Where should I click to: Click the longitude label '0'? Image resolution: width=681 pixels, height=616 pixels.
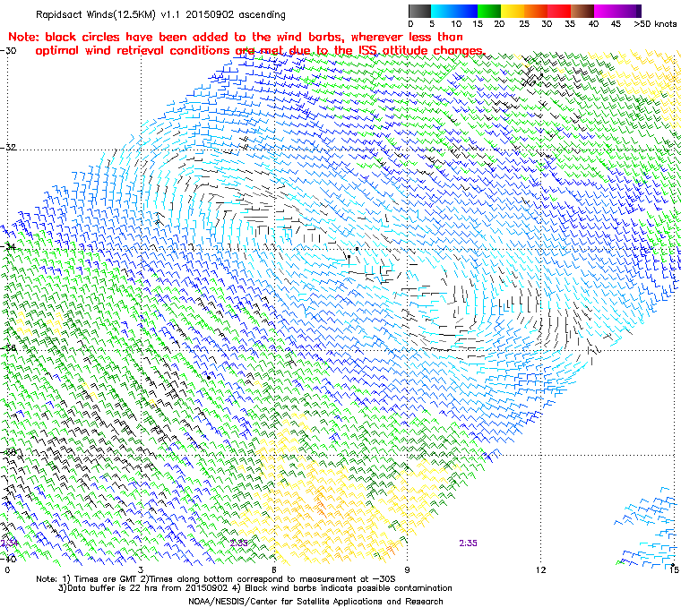[7, 569]
